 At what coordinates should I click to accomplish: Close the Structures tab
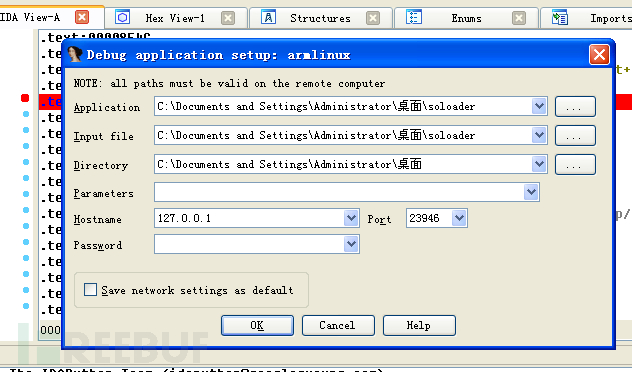coord(373,18)
